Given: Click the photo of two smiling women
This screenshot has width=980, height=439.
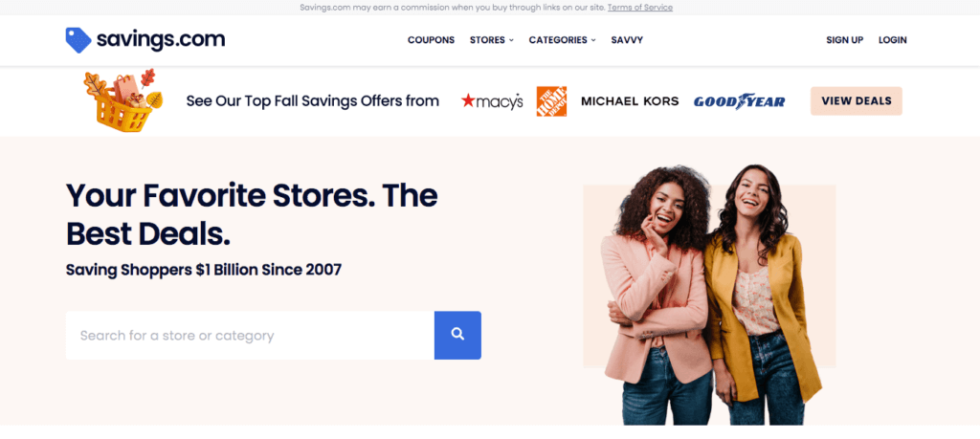Looking at the screenshot, I should point(711,295).
